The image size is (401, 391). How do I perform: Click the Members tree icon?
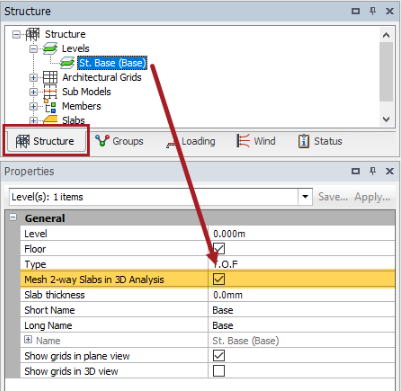50,106
